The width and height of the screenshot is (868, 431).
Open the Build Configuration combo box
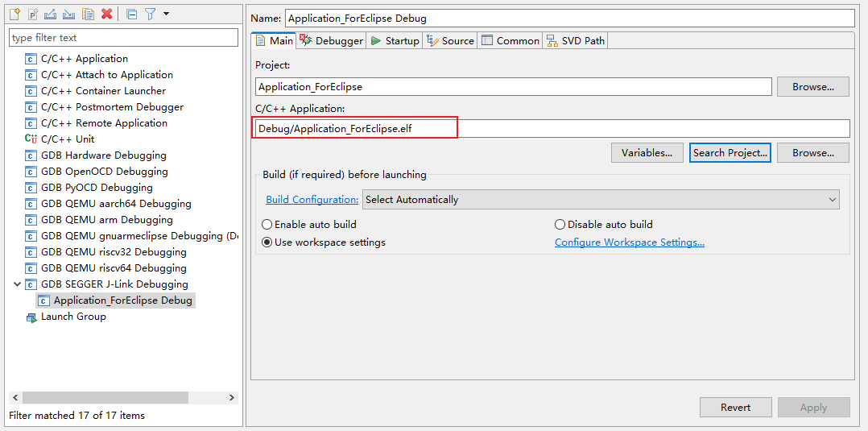(x=601, y=200)
